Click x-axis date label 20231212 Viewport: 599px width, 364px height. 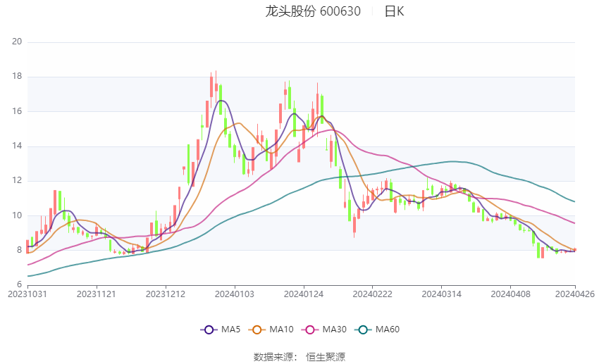click(166, 294)
